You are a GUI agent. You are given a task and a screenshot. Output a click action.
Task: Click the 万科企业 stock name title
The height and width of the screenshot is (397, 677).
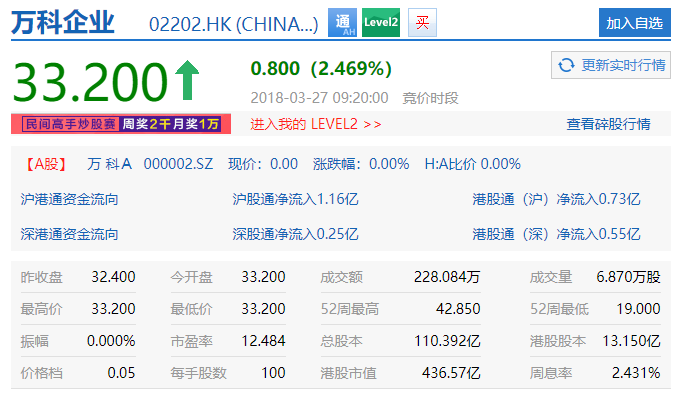coord(63,22)
